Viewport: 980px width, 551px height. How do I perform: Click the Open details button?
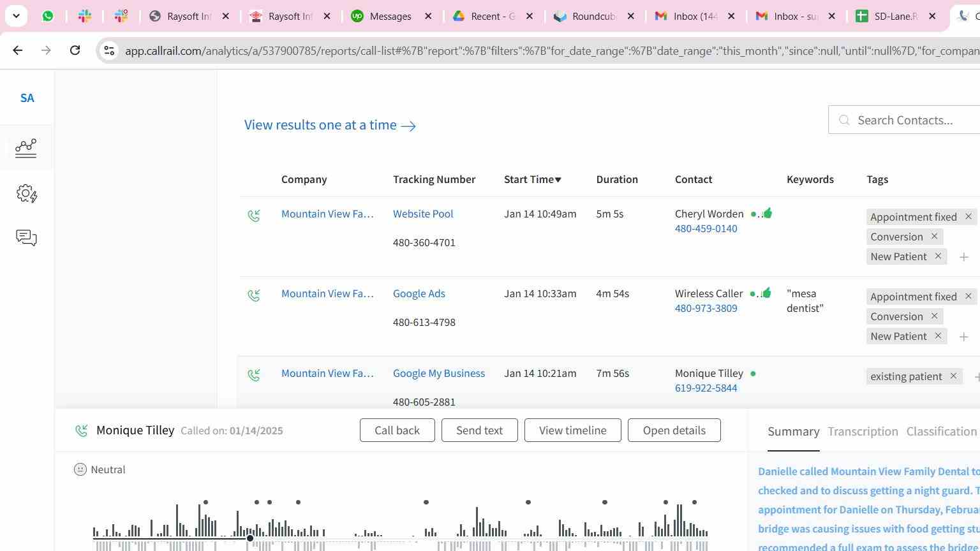(x=674, y=430)
